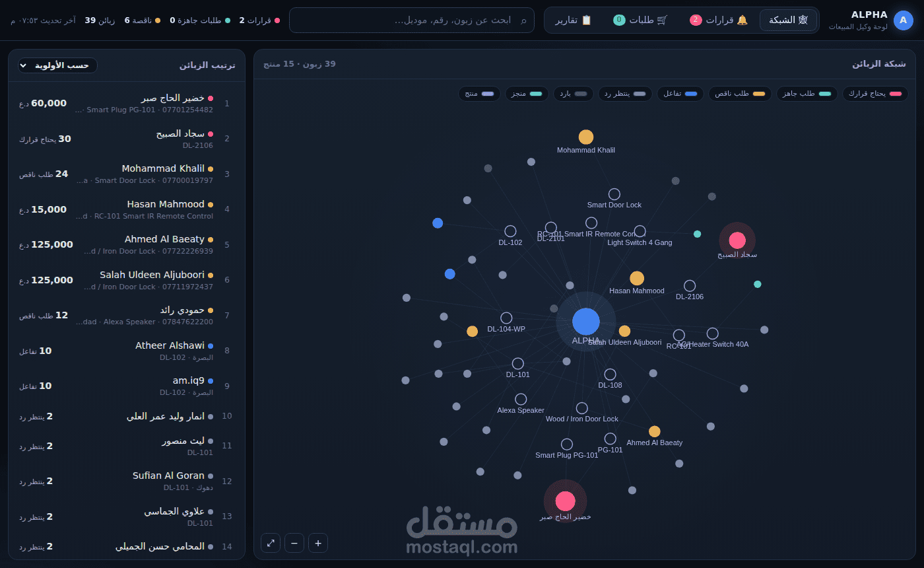Select the Hasan Mahmood graph node
Viewport: 924px width, 568px height.
(636, 278)
